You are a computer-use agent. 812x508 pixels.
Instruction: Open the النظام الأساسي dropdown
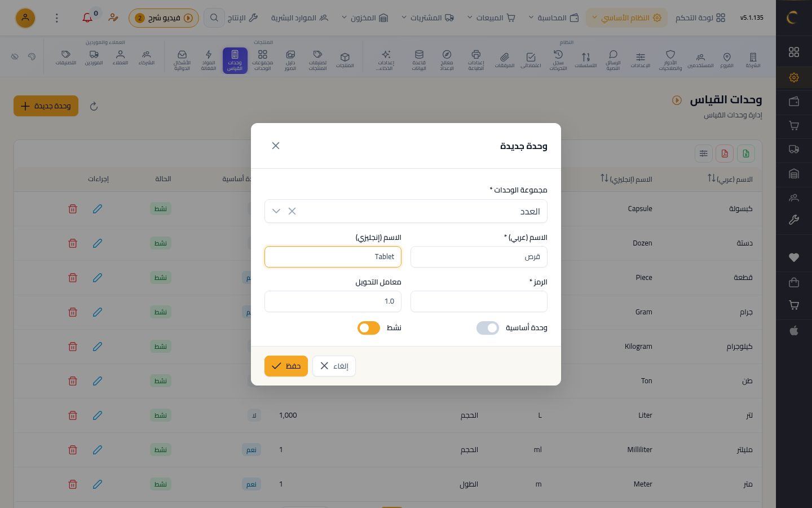(x=626, y=18)
